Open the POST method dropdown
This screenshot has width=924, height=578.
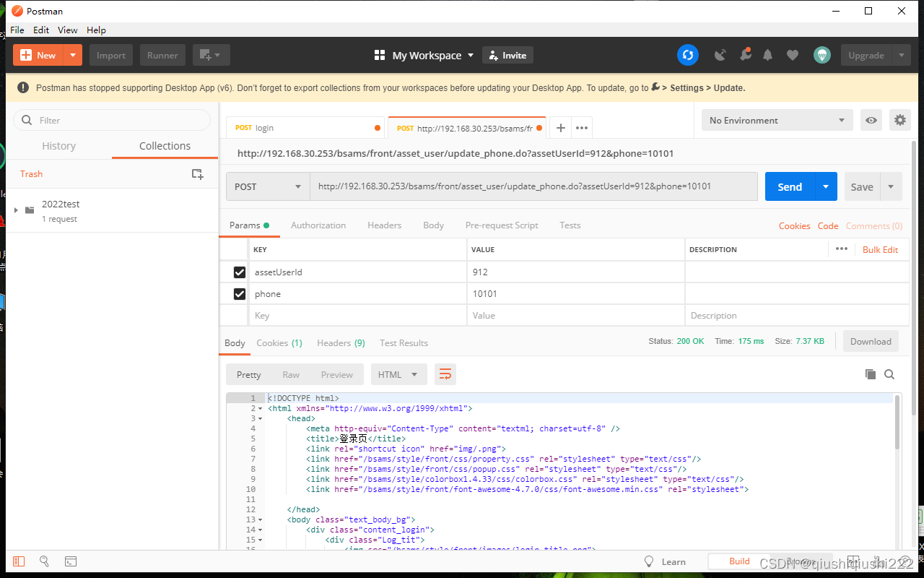click(268, 186)
